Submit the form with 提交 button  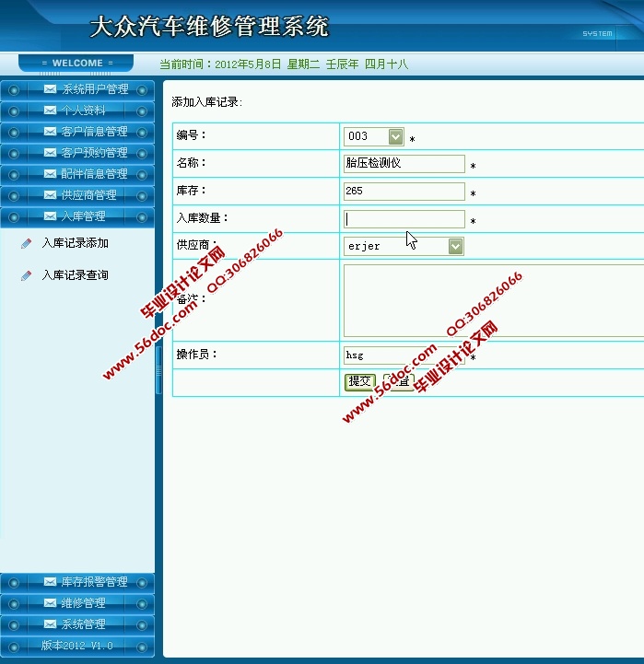tap(359, 382)
